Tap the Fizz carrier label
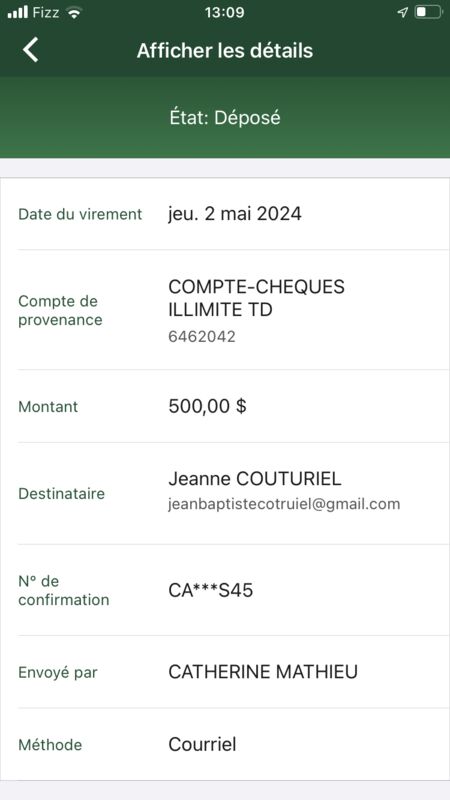450x800 pixels. [x=46, y=12]
